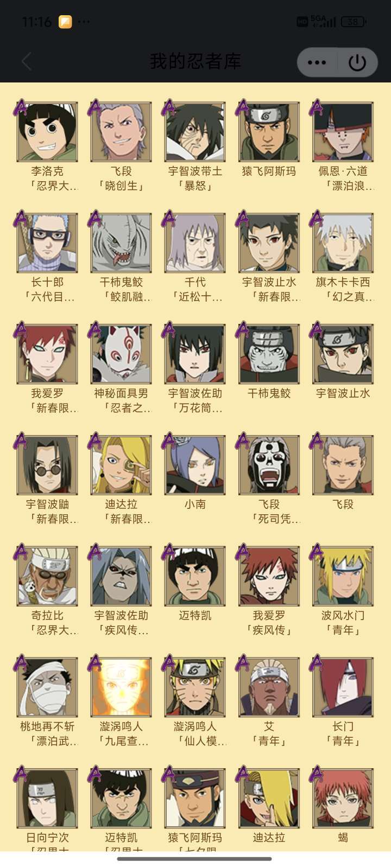Tap the back arrow in header

point(27,61)
